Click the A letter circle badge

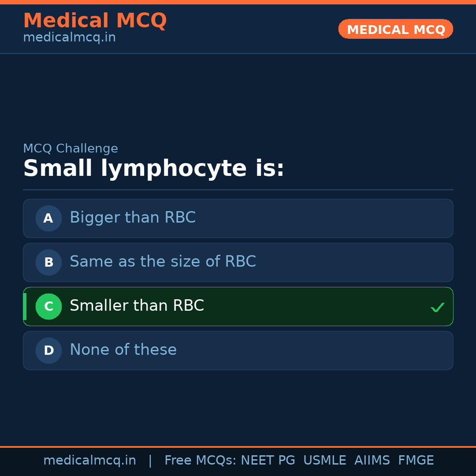click(x=48, y=218)
